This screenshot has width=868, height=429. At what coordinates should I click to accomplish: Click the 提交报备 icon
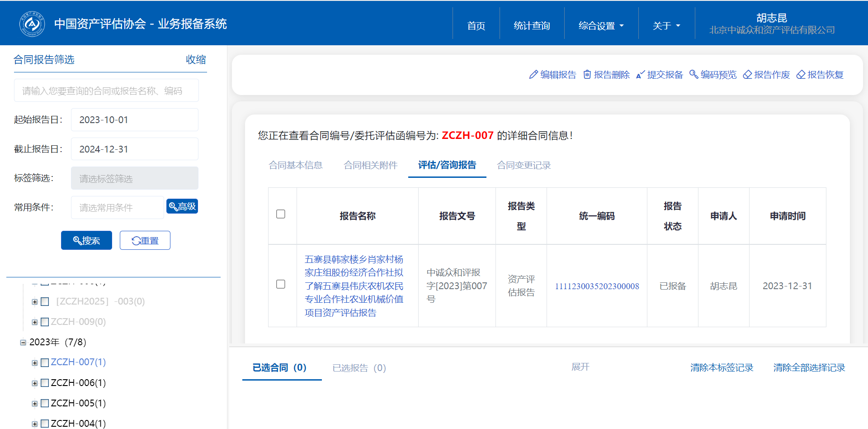(x=640, y=75)
